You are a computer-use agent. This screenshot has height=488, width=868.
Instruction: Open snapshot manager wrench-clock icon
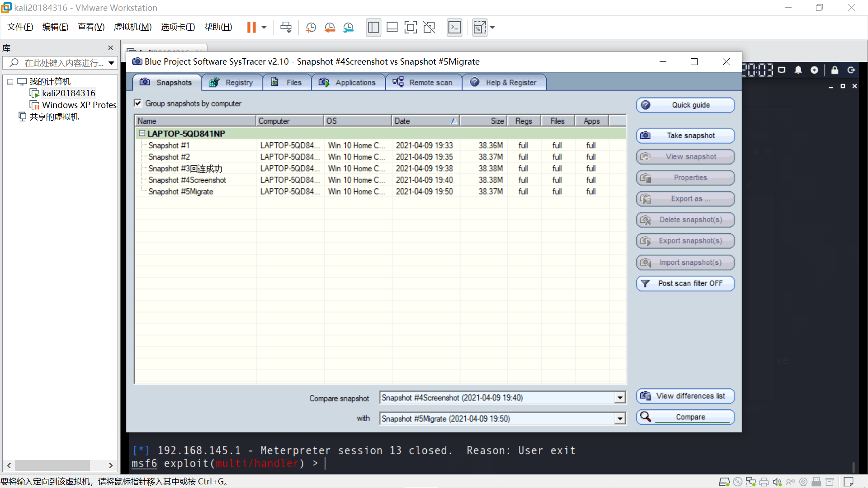pyautogui.click(x=348, y=28)
